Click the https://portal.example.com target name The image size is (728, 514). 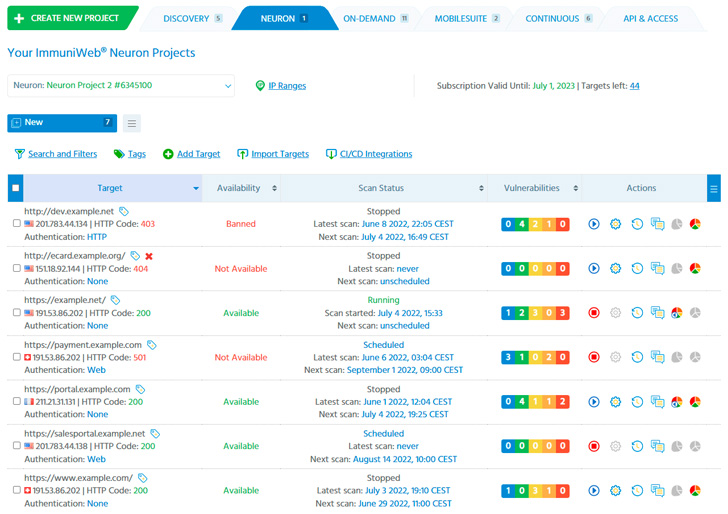click(77, 389)
